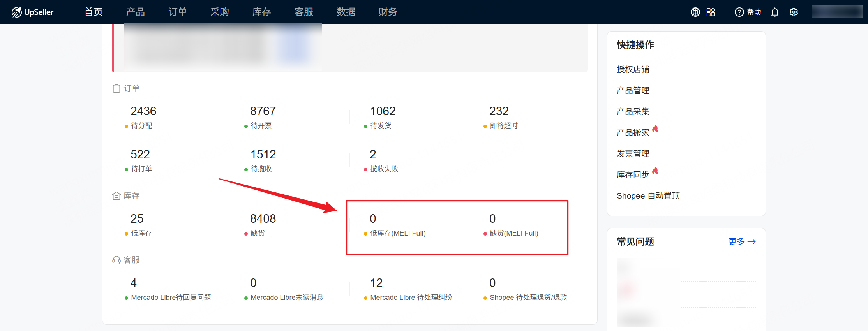Click the help question mark icon
868x331 pixels.
point(739,12)
